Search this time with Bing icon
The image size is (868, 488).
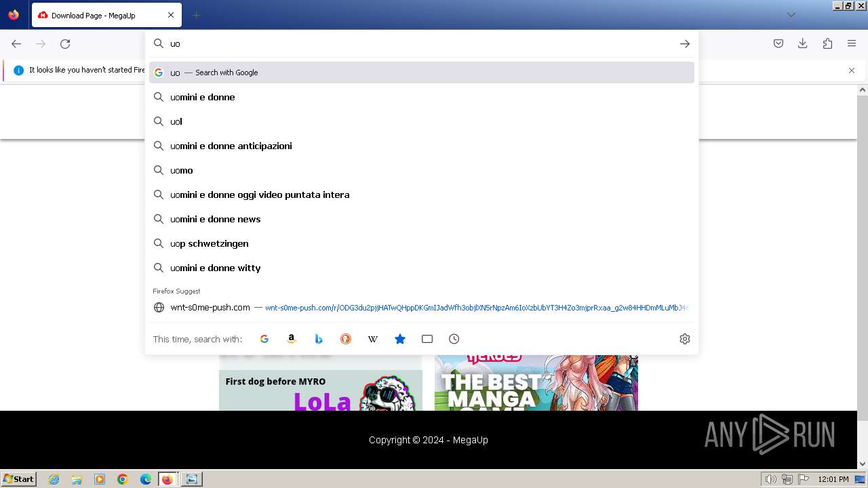(319, 339)
